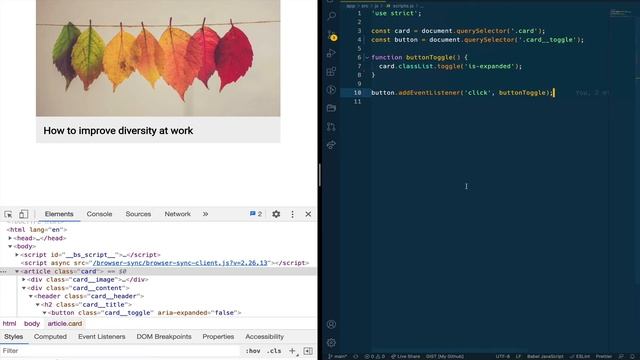This screenshot has height=360, width=640.
Task: Change LF end-of-line sequence
Action: 518,356
